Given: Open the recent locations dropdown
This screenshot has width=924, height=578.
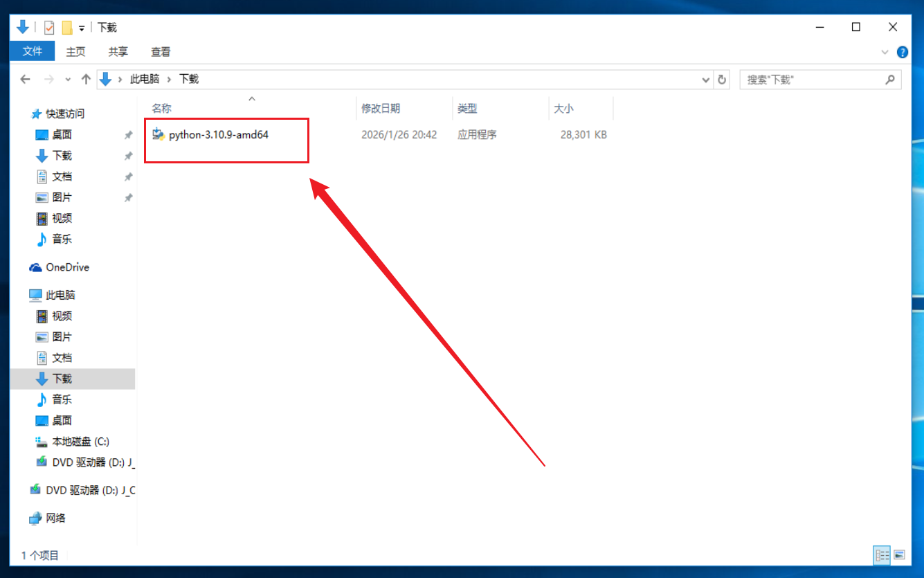Looking at the screenshot, I should coord(68,80).
